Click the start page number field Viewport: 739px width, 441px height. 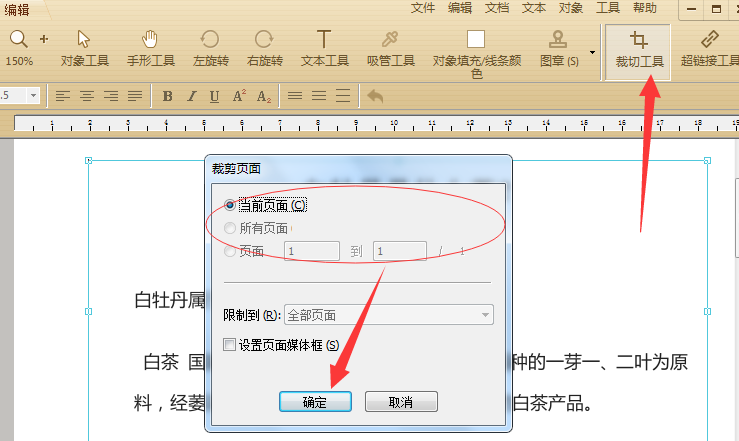coord(312,251)
